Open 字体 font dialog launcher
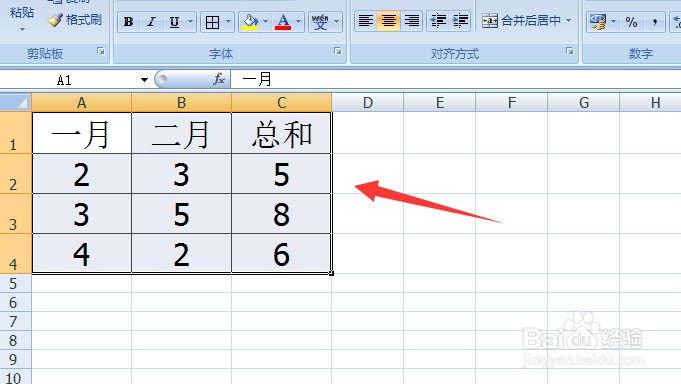 [337, 51]
